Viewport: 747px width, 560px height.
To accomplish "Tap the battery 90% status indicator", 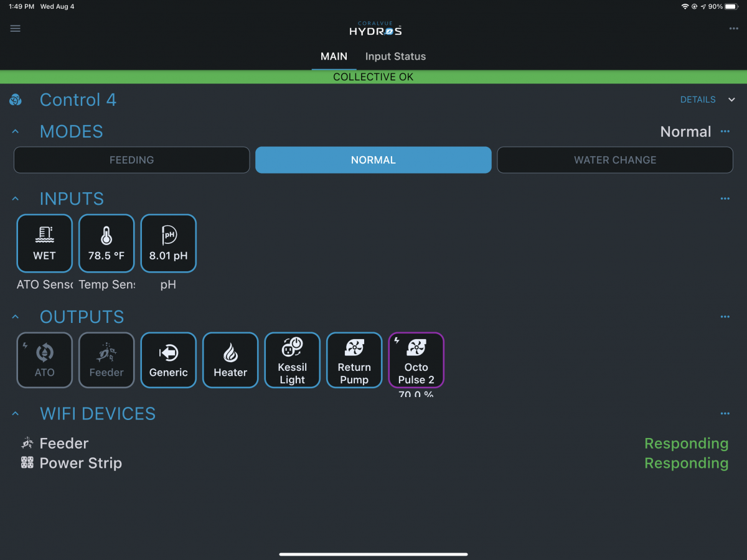I will pyautogui.click(x=723, y=6).
